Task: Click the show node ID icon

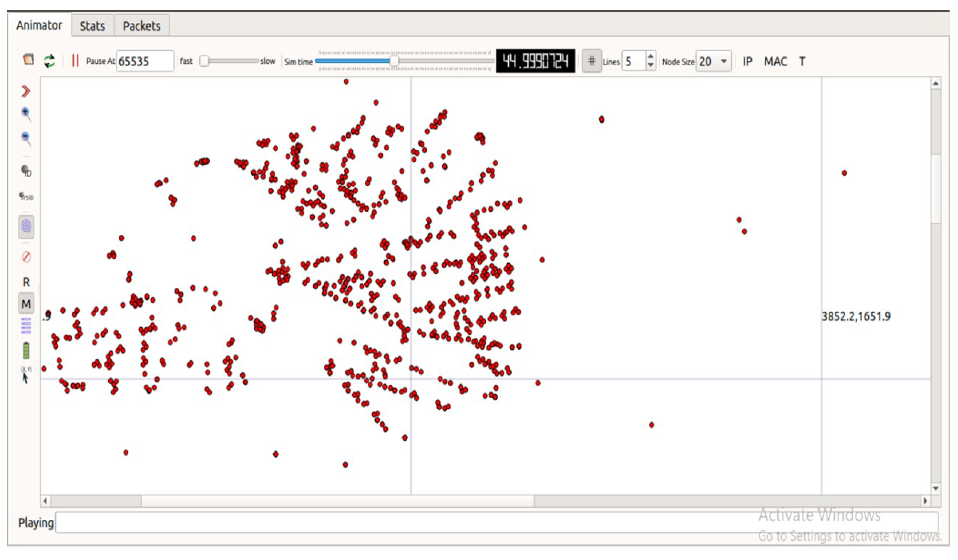Action: (26, 171)
